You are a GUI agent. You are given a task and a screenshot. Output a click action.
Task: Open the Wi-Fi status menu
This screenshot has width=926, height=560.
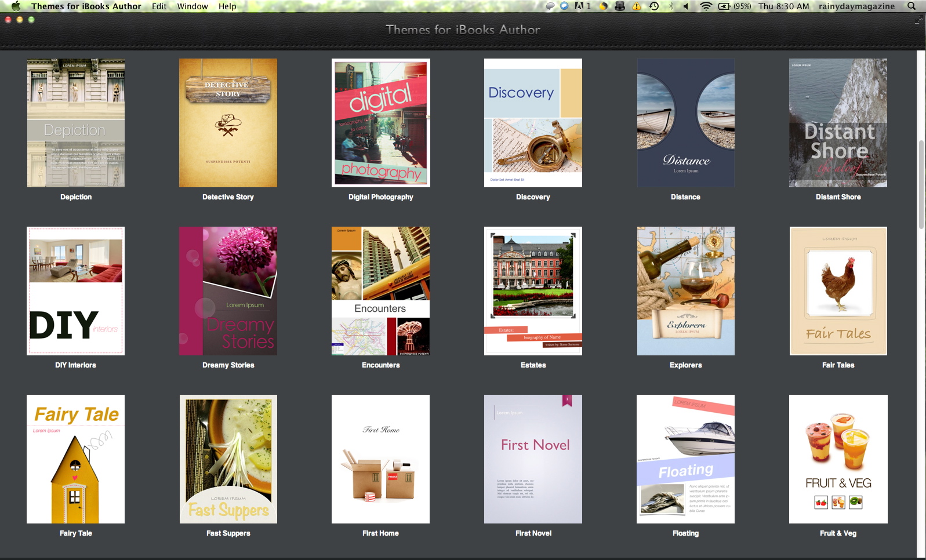(706, 6)
